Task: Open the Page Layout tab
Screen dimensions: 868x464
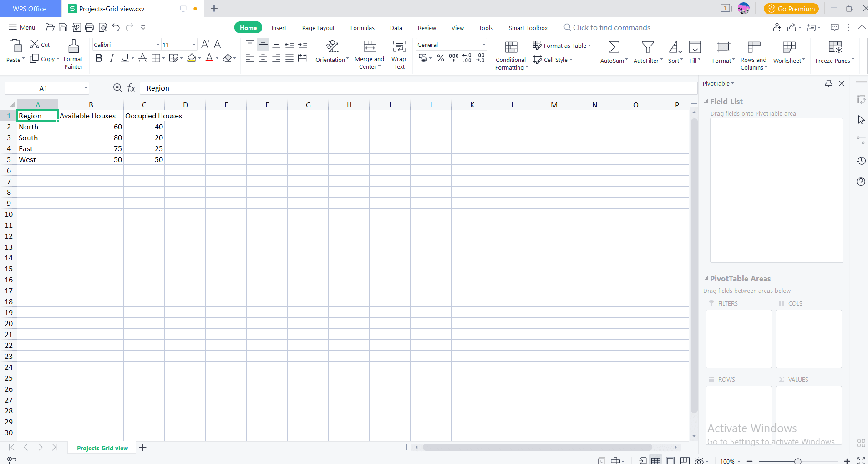Action: point(318,28)
